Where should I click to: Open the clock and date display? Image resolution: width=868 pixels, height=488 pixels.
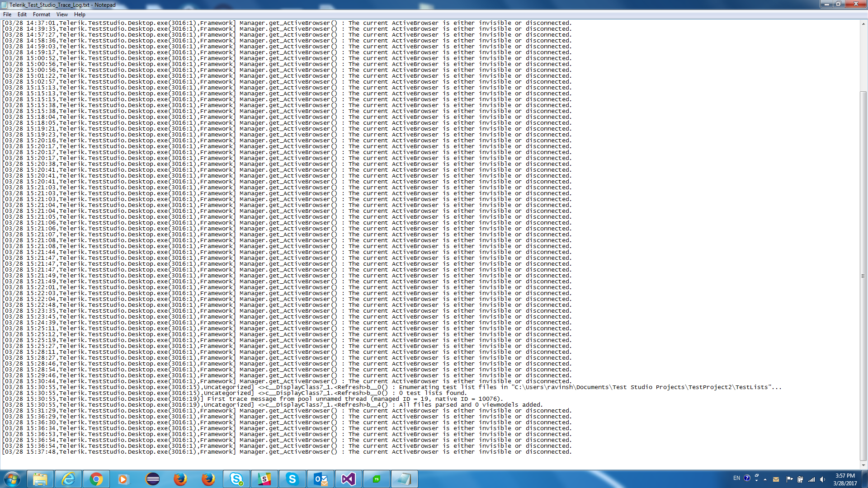(845, 479)
